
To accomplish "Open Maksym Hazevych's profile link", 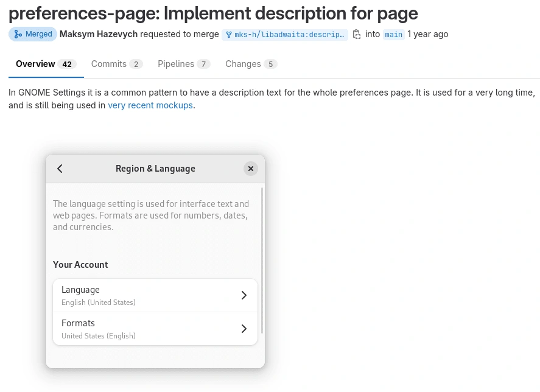I will (x=99, y=34).
